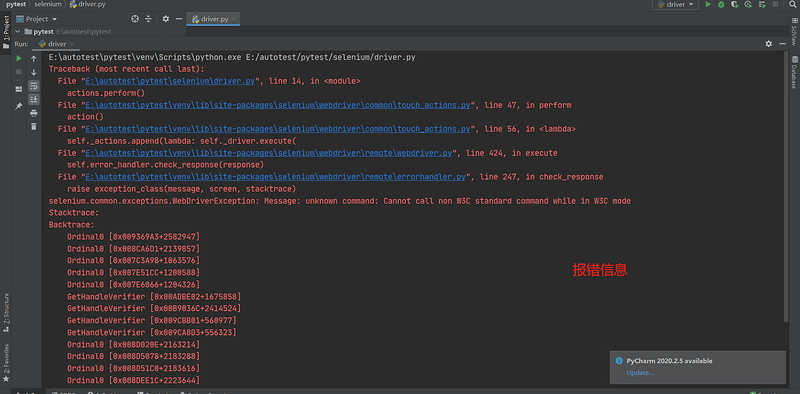Toggle soft-wrap in the console

pos(34,86)
